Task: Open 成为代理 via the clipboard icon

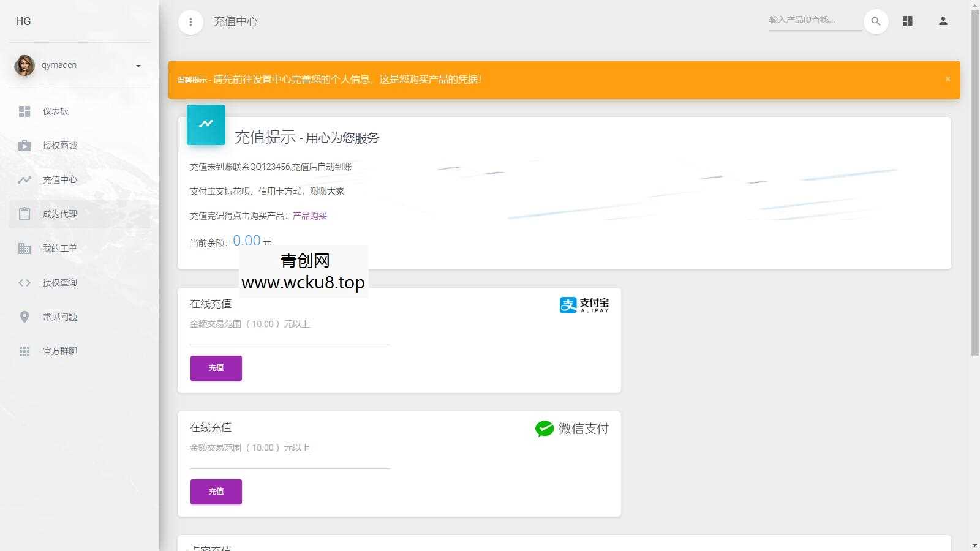Action: [x=24, y=214]
